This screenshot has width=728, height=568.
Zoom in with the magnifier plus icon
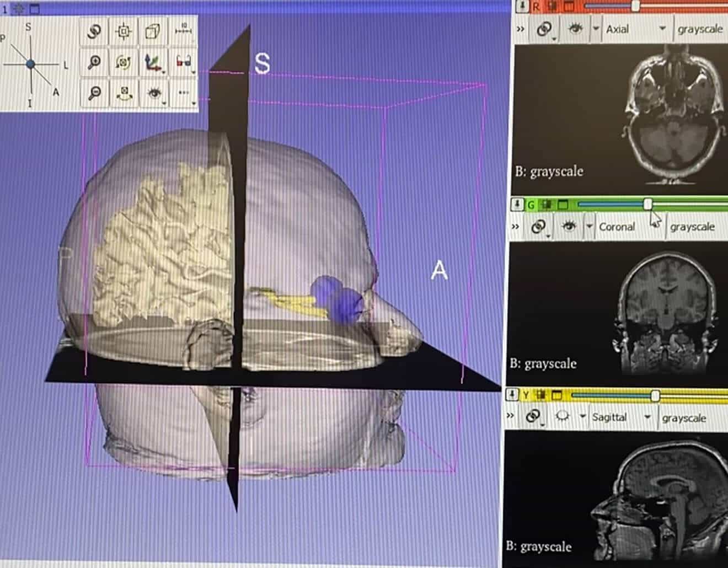pos(94,61)
